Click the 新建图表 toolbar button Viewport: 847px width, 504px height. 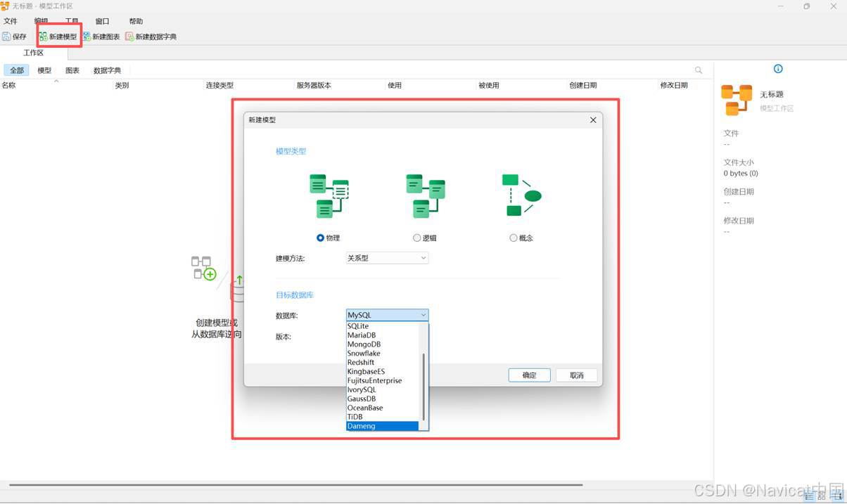(101, 37)
